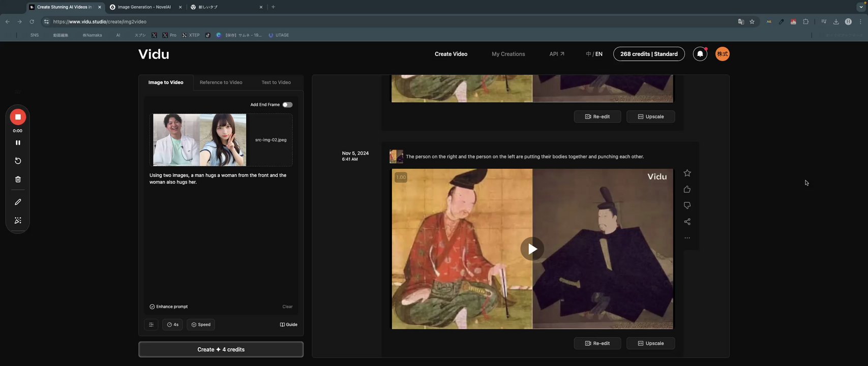The width and height of the screenshot is (868, 366).
Task: Click Upscale below the punching video
Action: (x=651, y=343)
